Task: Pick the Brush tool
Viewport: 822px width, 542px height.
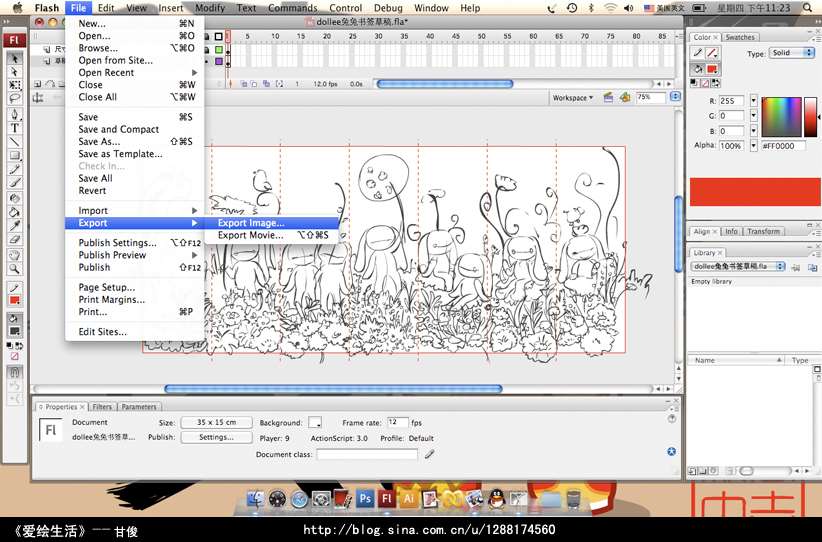Action: (15, 182)
